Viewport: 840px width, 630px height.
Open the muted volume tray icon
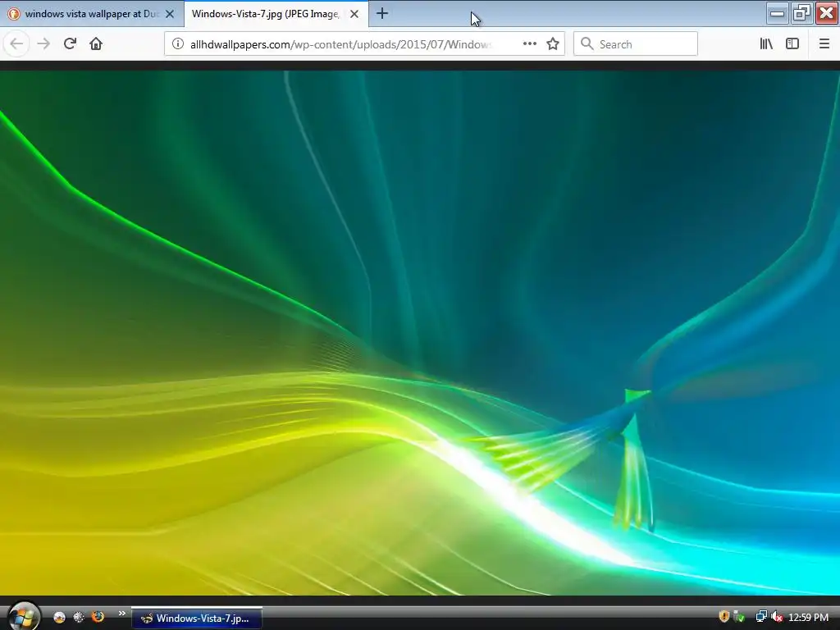[x=777, y=617]
